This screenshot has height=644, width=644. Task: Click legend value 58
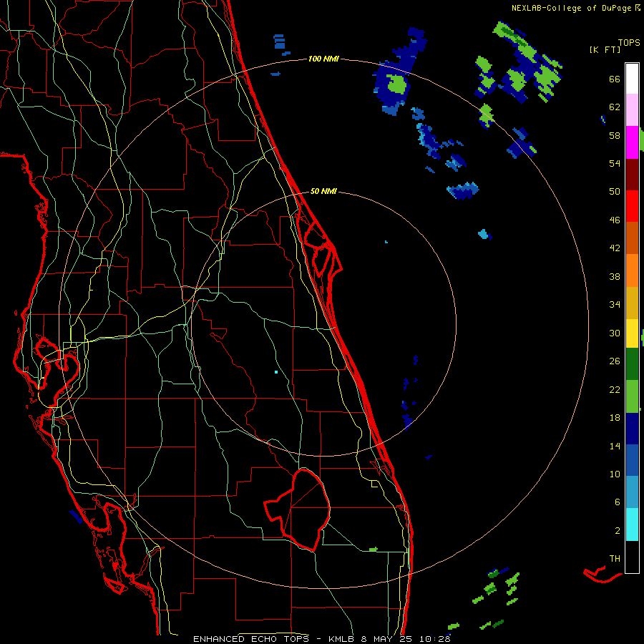pos(615,135)
